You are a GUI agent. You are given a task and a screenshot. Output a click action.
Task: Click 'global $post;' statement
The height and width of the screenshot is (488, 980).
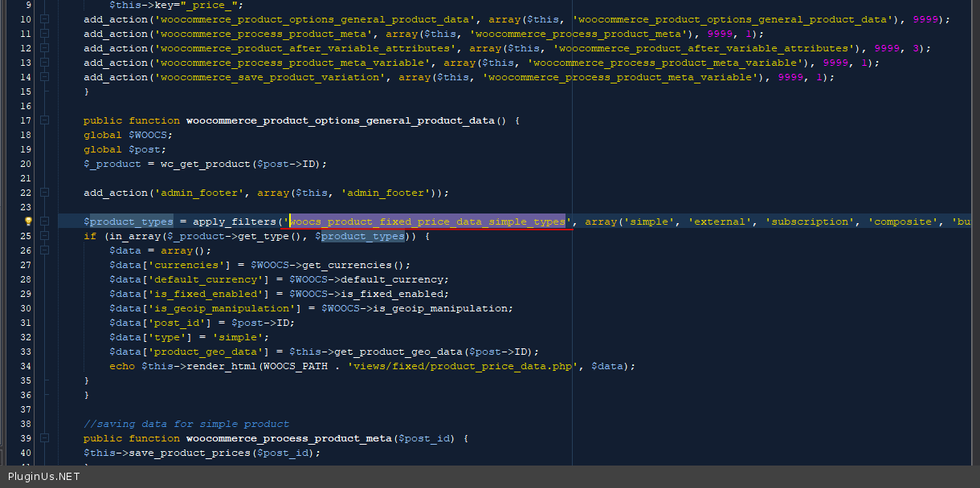coord(125,149)
